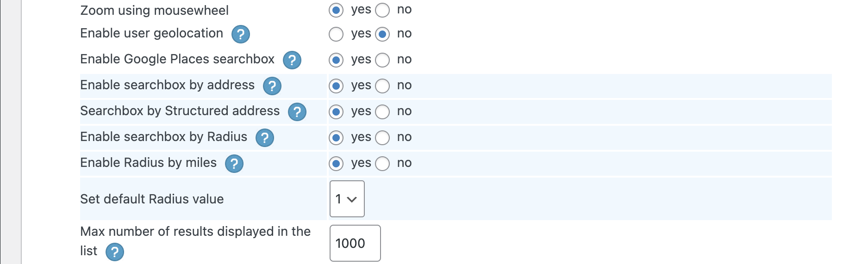The height and width of the screenshot is (264, 868).
Task: Choose yes for Enable searchbox by Radius
Action: [x=336, y=138]
